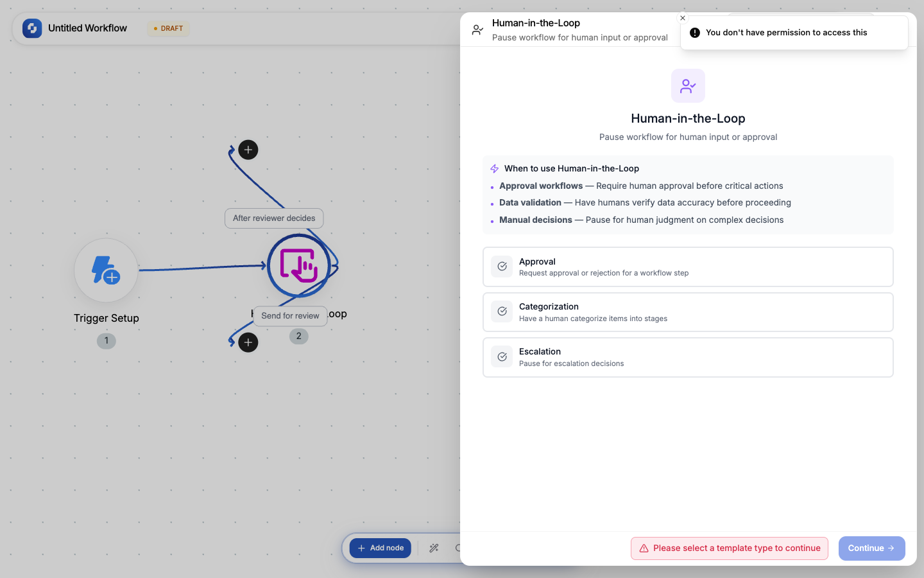Choose the Escalation template option

(688, 357)
